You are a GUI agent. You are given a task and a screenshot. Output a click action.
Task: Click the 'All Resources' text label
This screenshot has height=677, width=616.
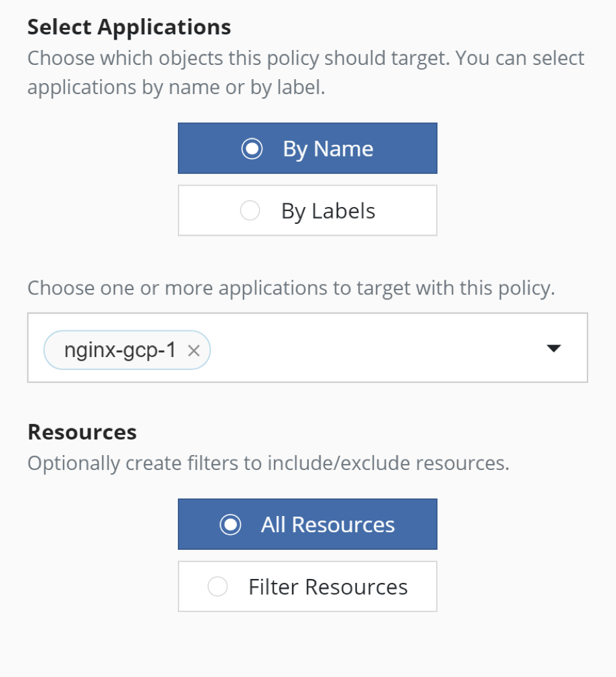pyautogui.click(x=328, y=525)
